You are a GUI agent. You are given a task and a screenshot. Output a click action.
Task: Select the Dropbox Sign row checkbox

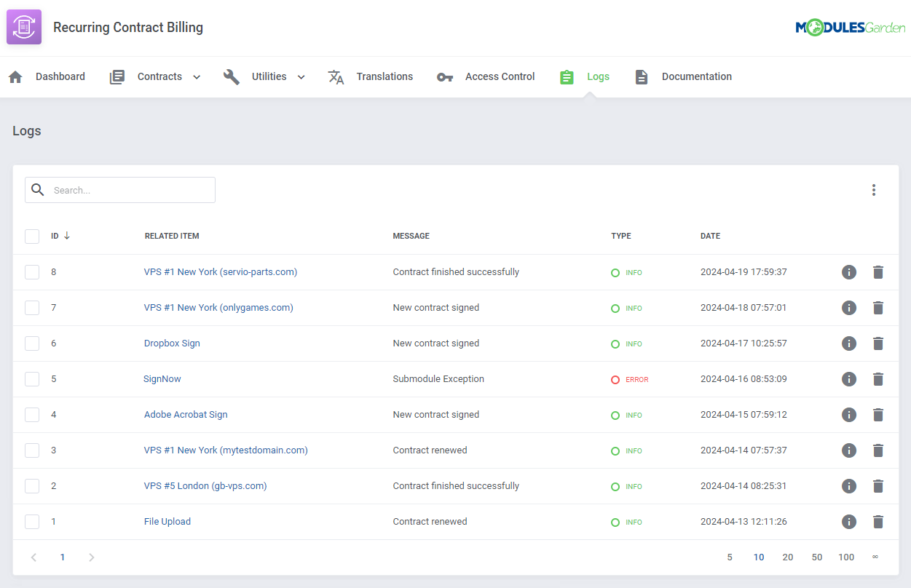[32, 343]
